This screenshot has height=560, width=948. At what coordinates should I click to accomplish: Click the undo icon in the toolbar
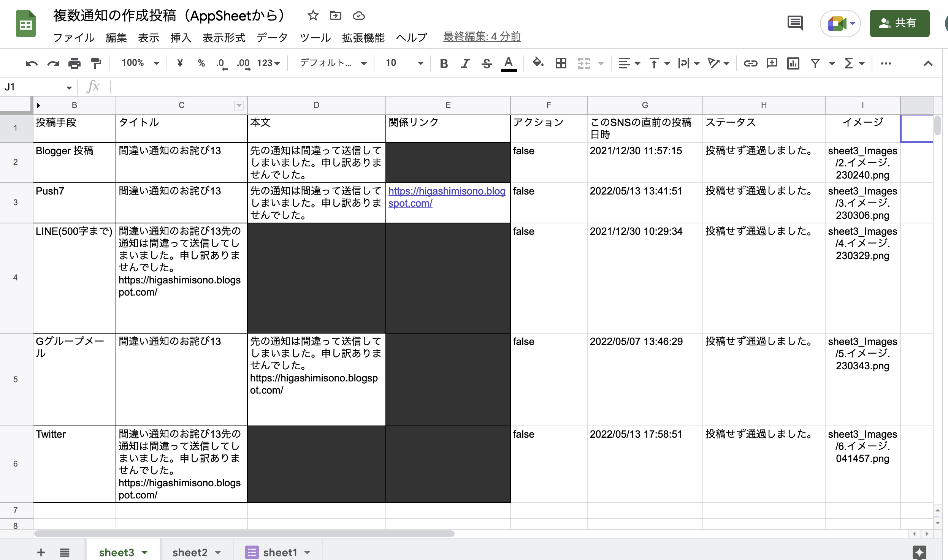click(x=32, y=63)
